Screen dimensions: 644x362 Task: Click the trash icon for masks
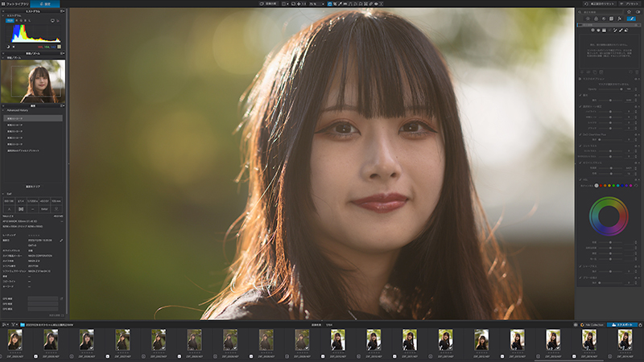click(x=637, y=72)
